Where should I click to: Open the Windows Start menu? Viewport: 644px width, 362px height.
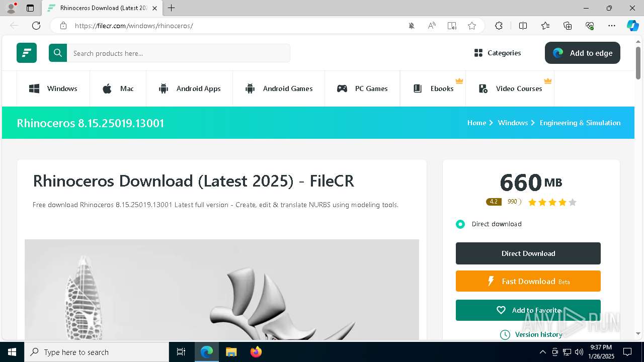tap(12, 352)
